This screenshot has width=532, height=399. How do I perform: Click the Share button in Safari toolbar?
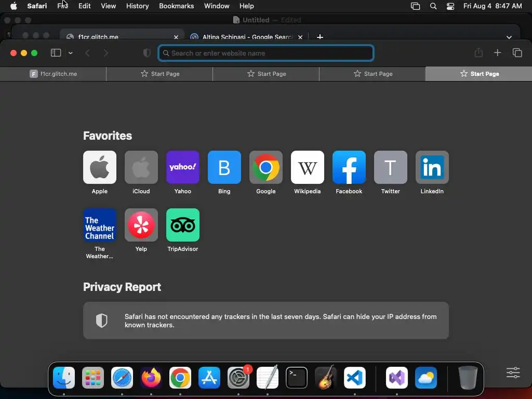(478, 52)
